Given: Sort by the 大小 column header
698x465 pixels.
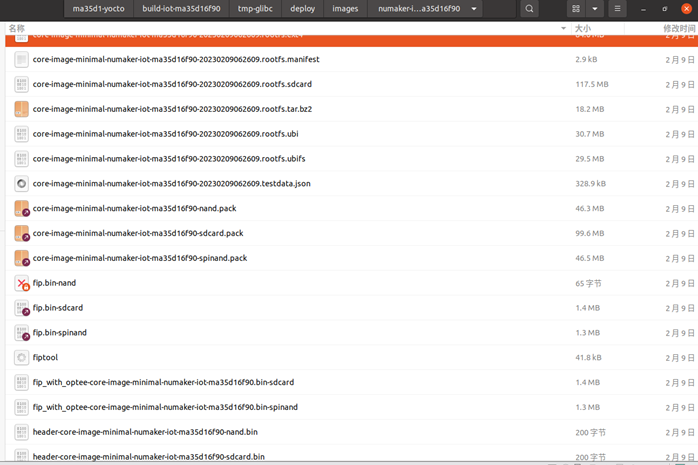Looking at the screenshot, I should point(582,29).
